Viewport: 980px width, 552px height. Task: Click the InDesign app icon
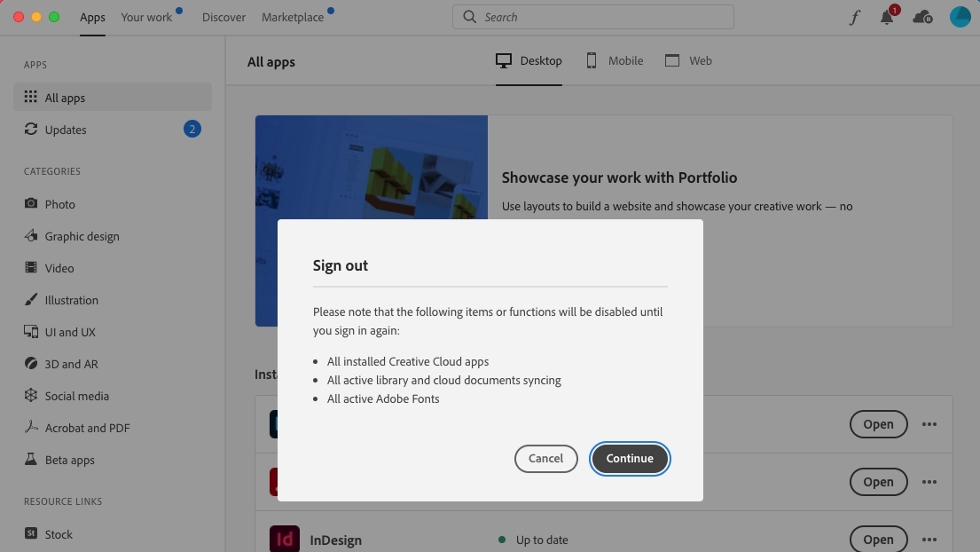[285, 539]
